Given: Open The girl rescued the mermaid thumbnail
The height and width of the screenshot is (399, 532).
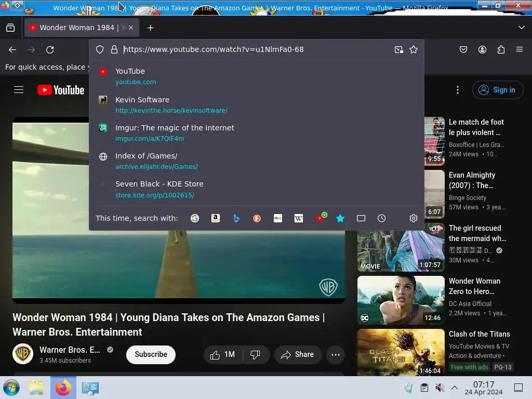Looking at the screenshot, I should (401, 251).
